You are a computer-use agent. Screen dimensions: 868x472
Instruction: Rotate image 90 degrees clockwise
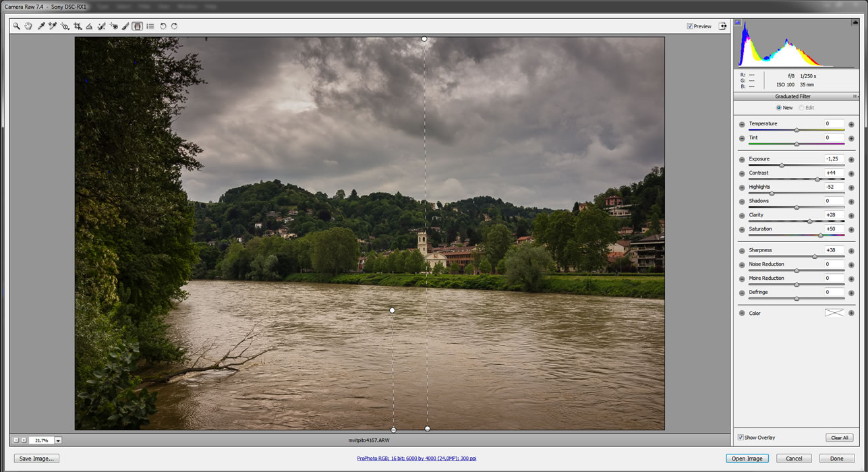pyautogui.click(x=174, y=26)
